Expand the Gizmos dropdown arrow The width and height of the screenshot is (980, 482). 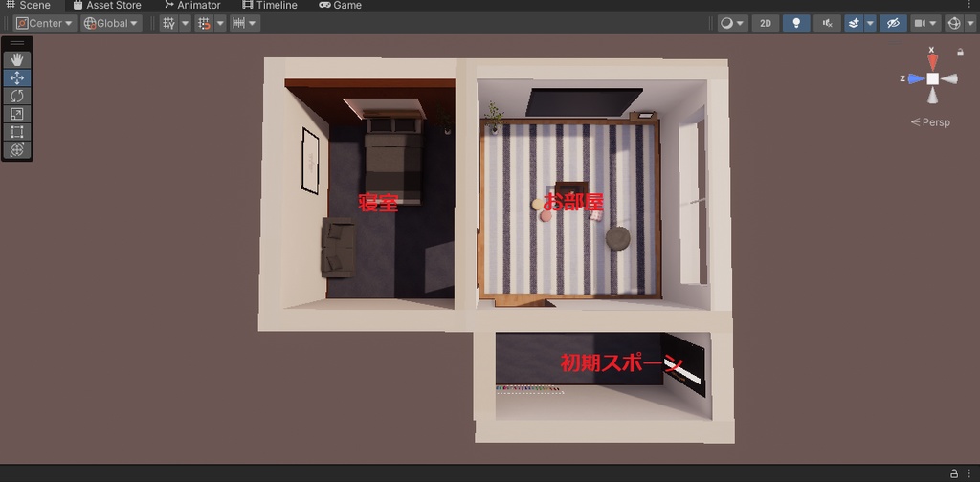coord(969,23)
